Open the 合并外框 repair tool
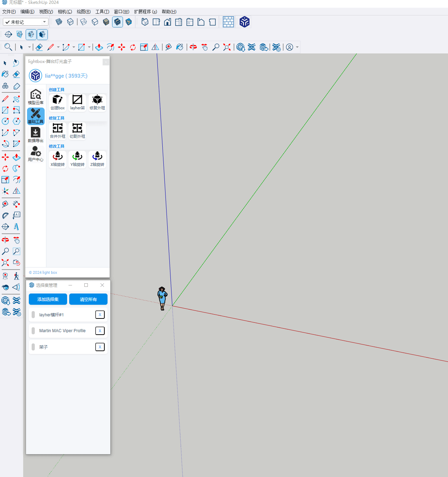The width and height of the screenshot is (448, 477). point(58,129)
